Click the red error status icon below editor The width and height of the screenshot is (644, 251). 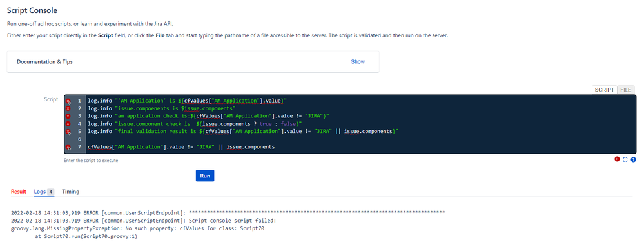(x=617, y=159)
